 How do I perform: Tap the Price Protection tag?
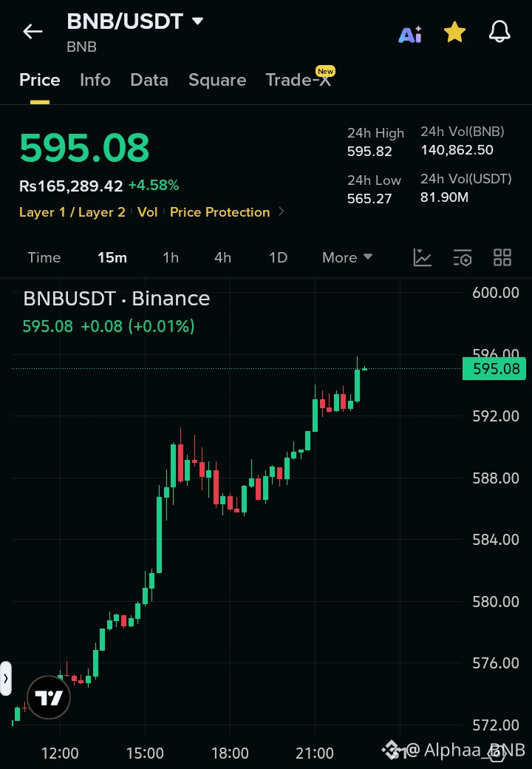click(x=220, y=212)
